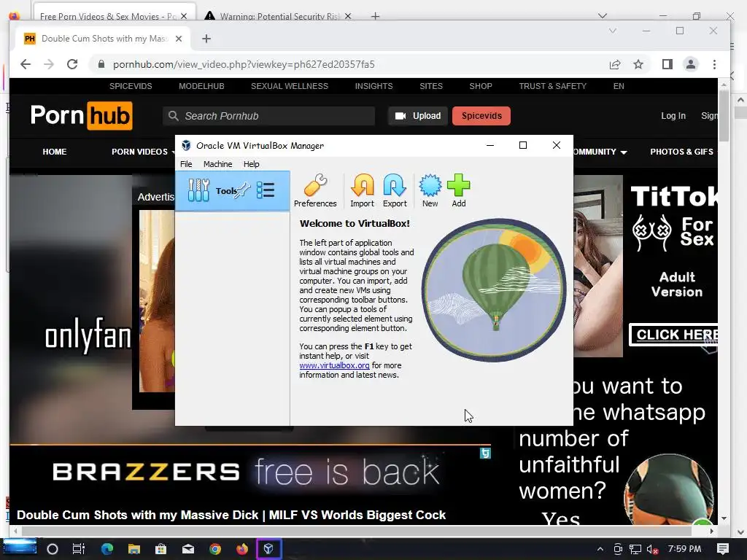Open Chrome's three-dot menu
The height and width of the screenshot is (560, 747).
pos(714,64)
